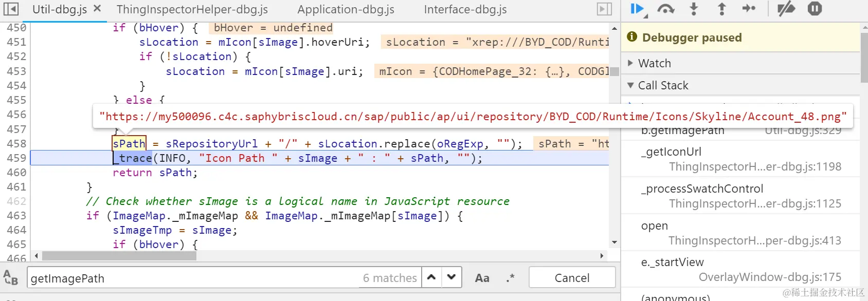Set breakpoint on line 458
This screenshot has height=301, width=868.
point(16,143)
